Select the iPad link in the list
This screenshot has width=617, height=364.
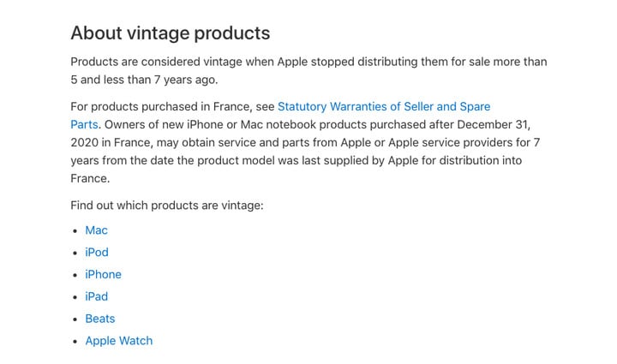(97, 296)
